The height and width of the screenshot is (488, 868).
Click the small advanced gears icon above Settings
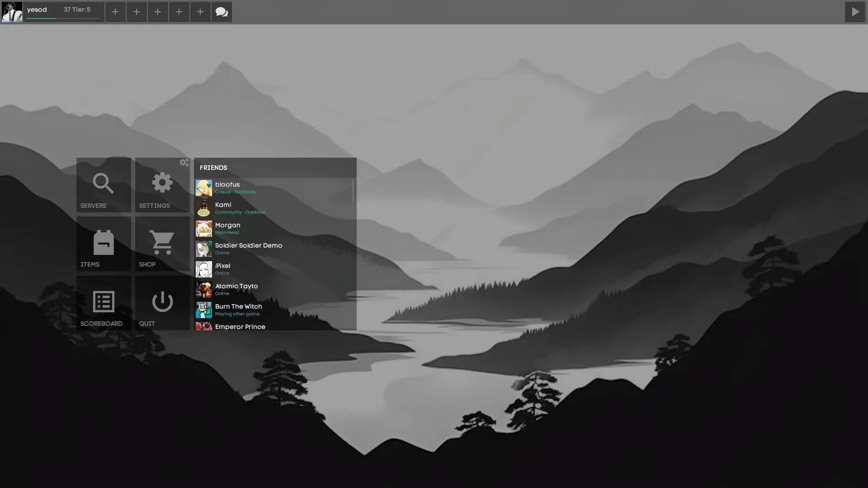pyautogui.click(x=184, y=162)
